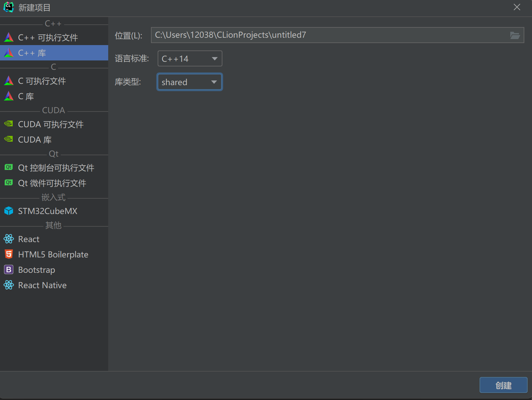Open the 库类型 shared dropdown
Screen dimensions: 532x400
pos(190,82)
